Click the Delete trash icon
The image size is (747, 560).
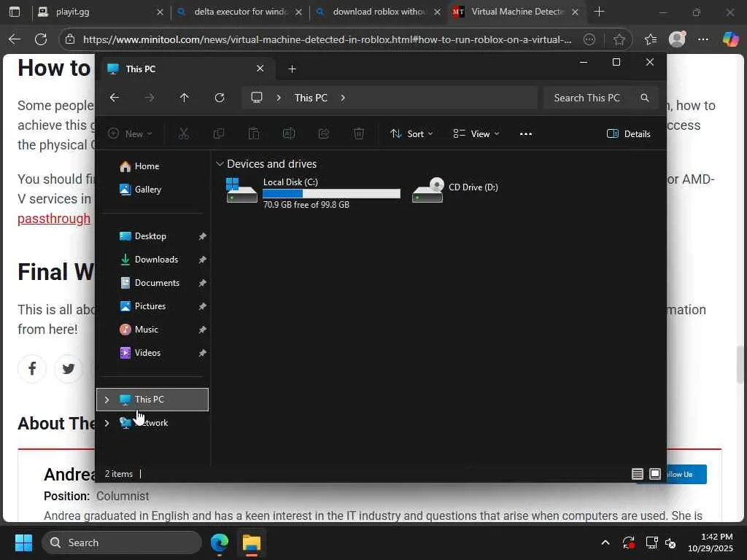(x=359, y=134)
